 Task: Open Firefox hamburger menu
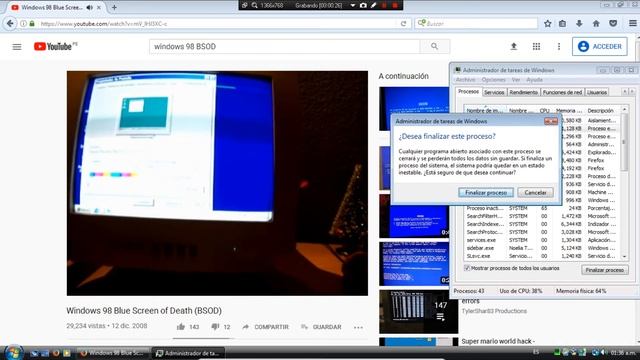tap(632, 24)
